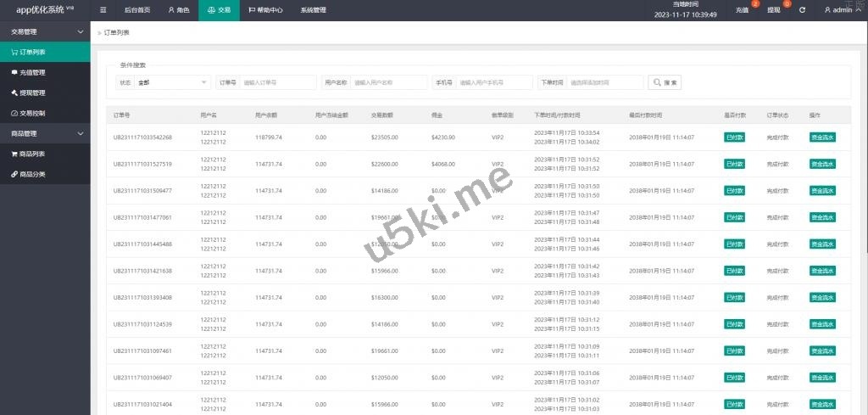This screenshot has height=415, width=868.
Task: Click 充值 notification with badge
Action: coord(743,10)
